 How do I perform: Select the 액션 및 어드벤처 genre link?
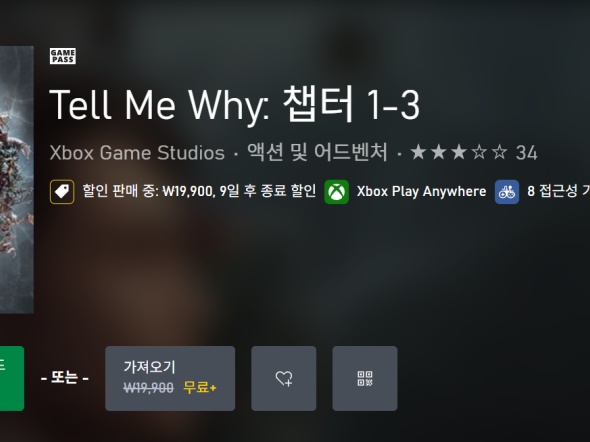317,152
